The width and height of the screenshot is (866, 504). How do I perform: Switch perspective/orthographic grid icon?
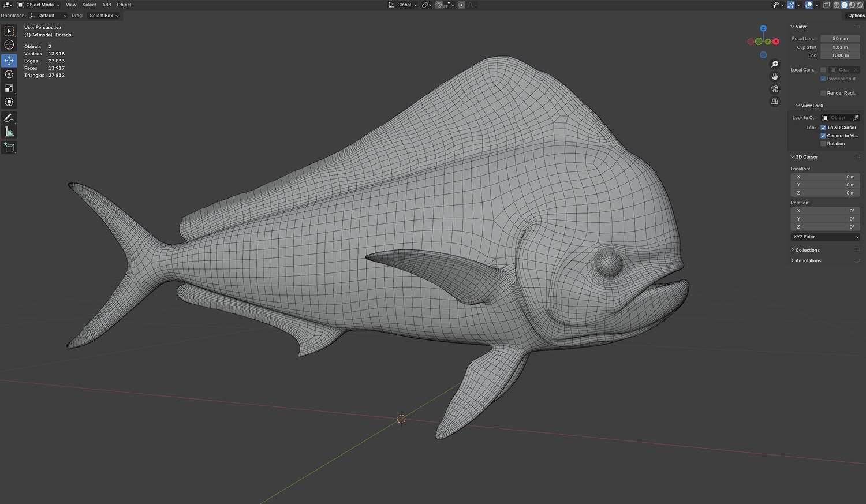775,102
